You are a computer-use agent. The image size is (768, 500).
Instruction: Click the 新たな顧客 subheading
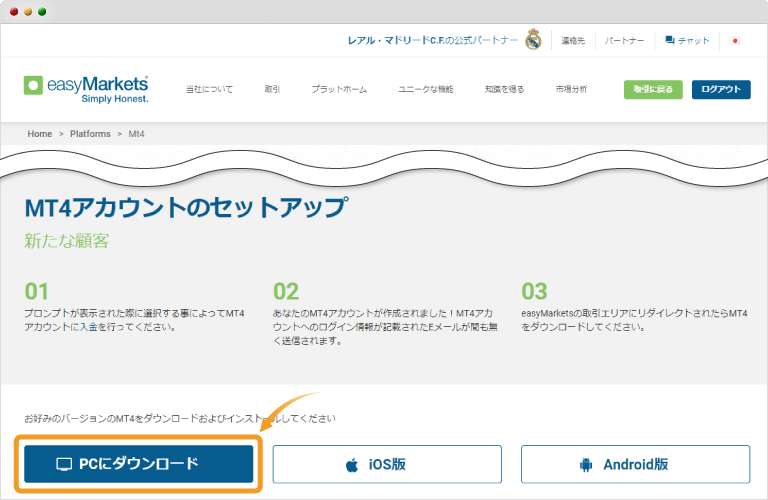(x=67, y=240)
